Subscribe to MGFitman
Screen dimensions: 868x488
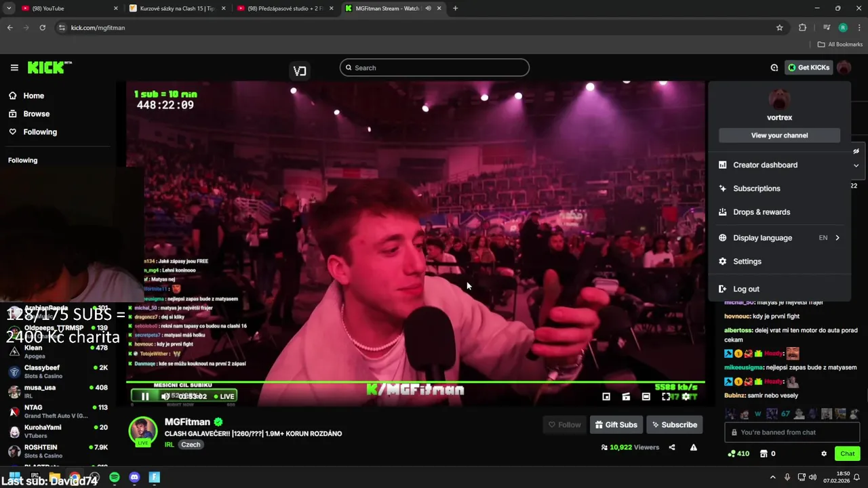[675, 425]
